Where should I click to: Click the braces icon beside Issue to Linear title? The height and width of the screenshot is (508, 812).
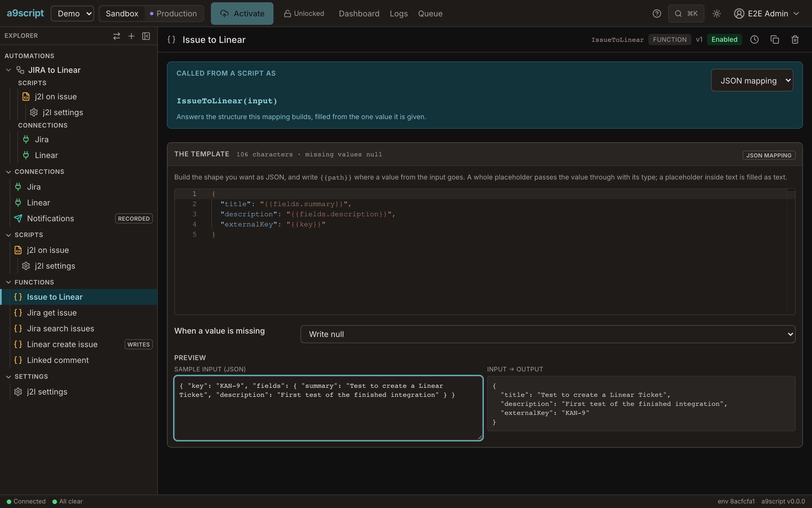point(171,40)
